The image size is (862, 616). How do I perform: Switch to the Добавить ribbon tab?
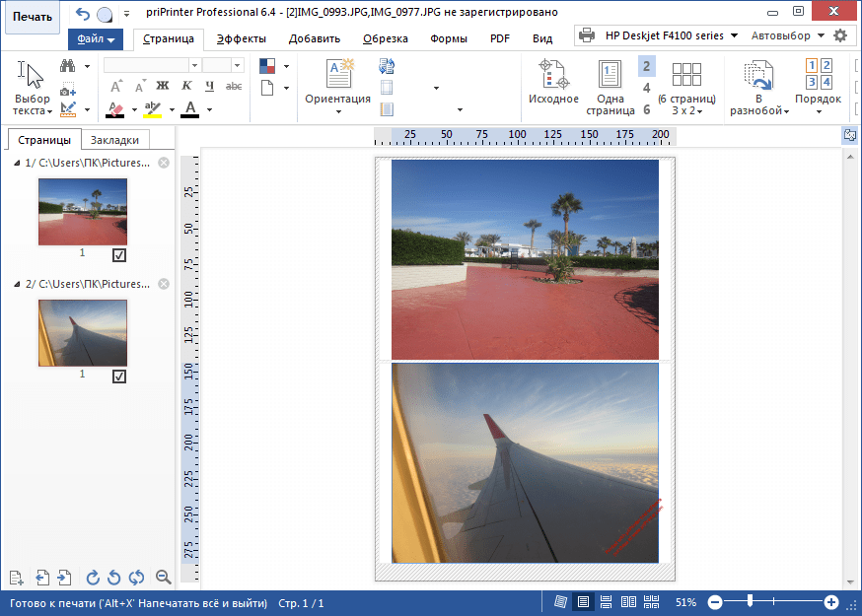(315, 38)
